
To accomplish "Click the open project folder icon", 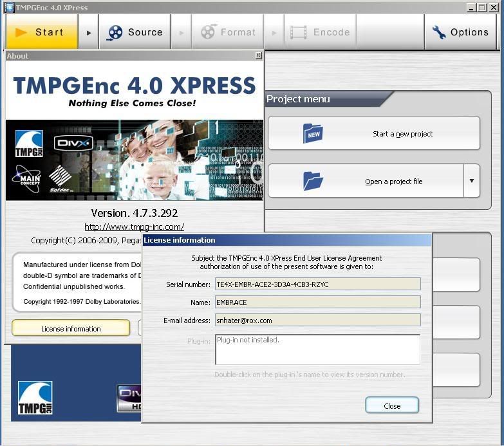I will pos(313,181).
